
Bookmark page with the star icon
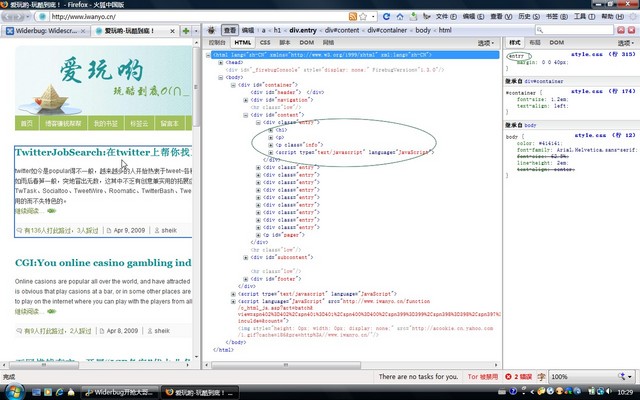[363, 17]
